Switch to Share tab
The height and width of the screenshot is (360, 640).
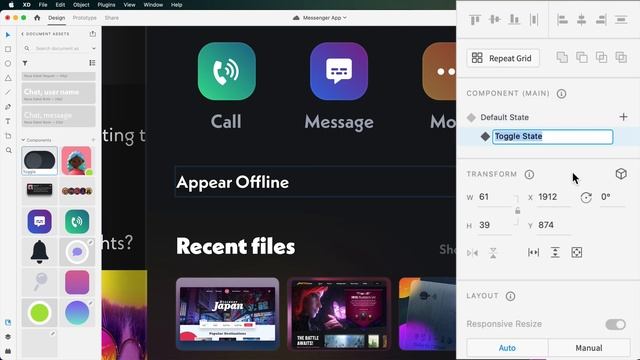pos(111,18)
